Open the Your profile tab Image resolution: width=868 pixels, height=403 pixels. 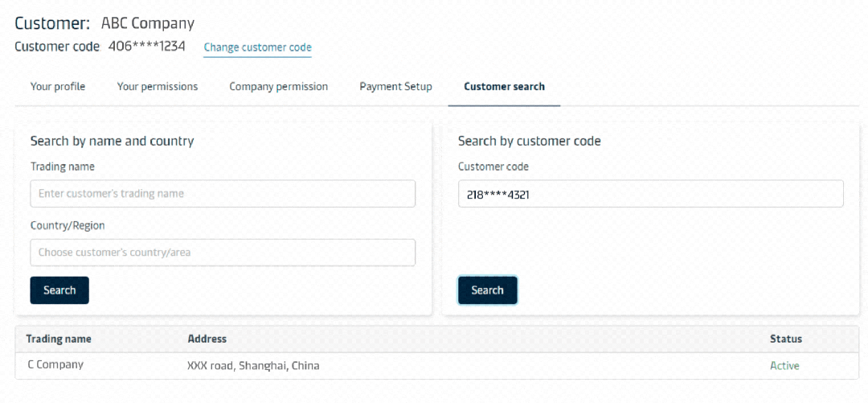[x=58, y=87]
